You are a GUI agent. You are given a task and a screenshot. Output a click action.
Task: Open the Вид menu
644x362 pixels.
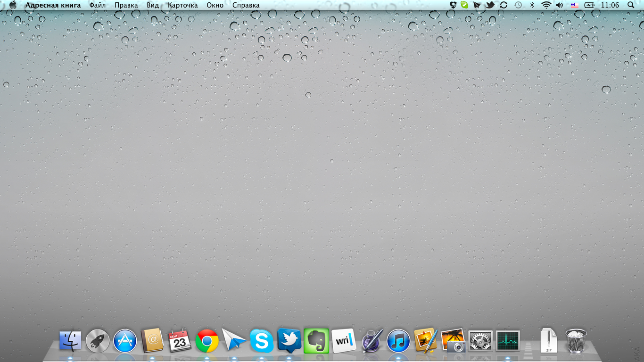[x=153, y=5]
